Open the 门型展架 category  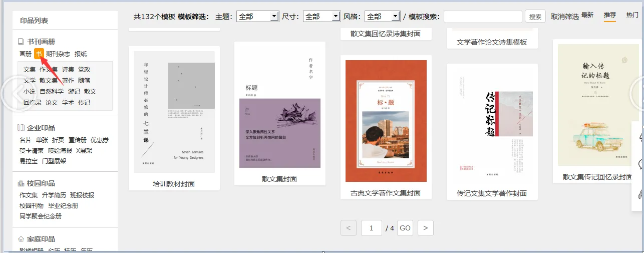(54, 161)
